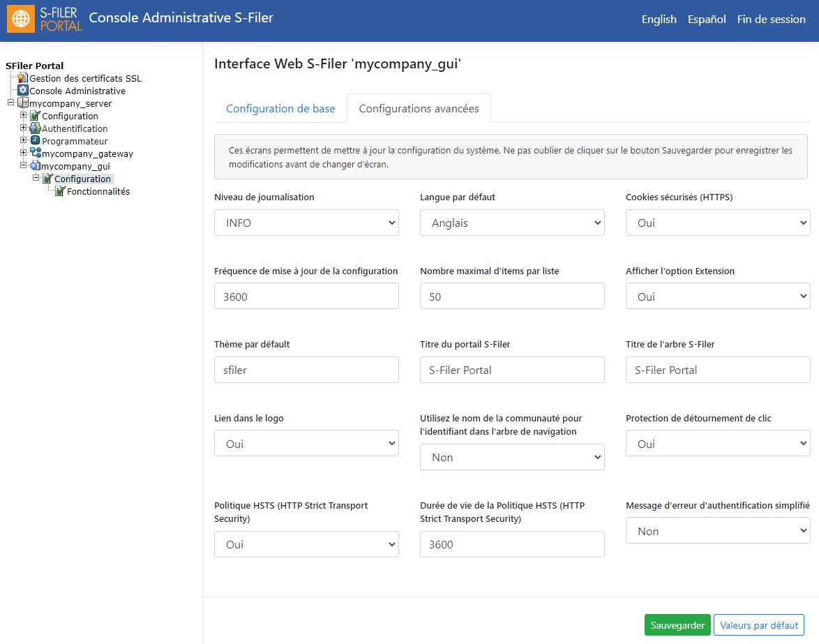Screen dimensions: 819x644
Task: Click the SSL certificate icon in tree
Action: tap(22, 78)
